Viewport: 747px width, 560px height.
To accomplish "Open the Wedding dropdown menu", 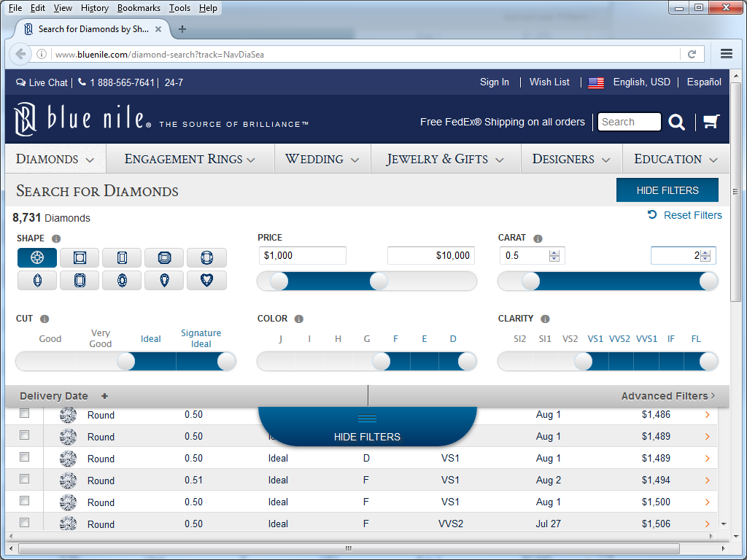I will point(322,159).
